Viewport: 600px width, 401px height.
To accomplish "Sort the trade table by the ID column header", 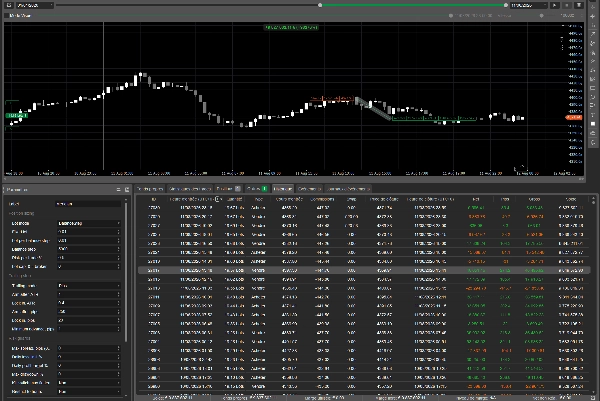I will pos(154,199).
